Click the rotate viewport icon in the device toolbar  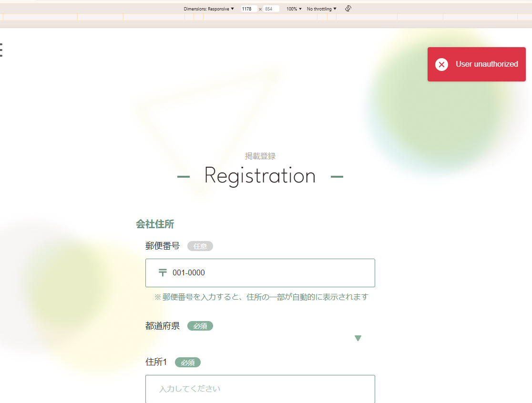click(348, 9)
